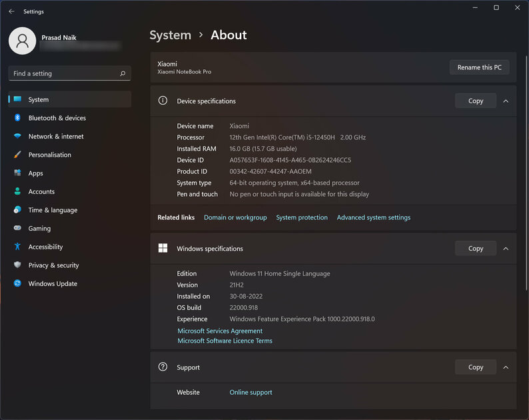Open Personalisation settings

70,155
